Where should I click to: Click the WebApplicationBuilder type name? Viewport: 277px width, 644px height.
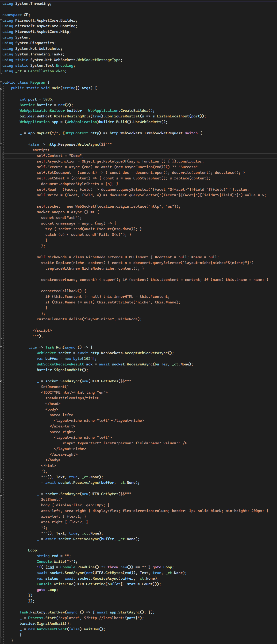coord(42,110)
